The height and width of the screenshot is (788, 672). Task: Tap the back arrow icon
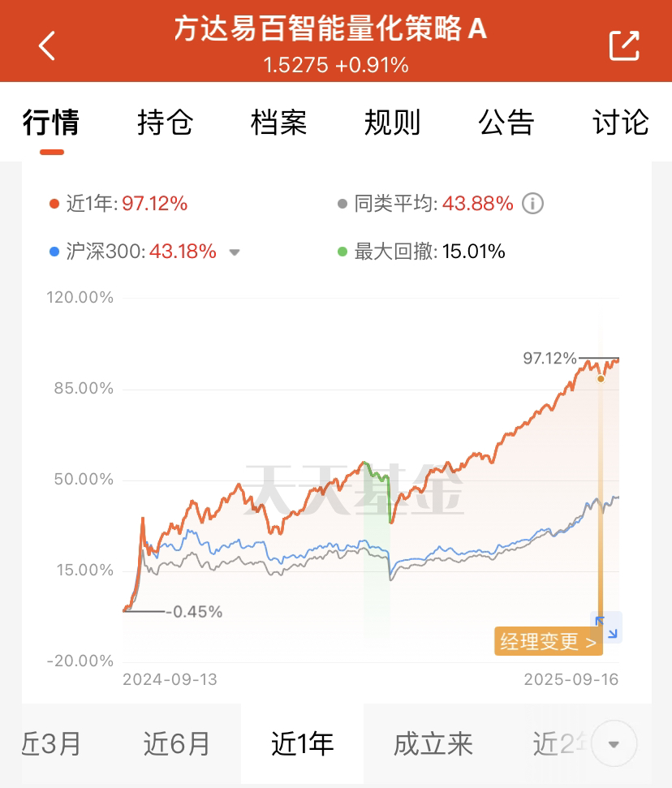47,45
